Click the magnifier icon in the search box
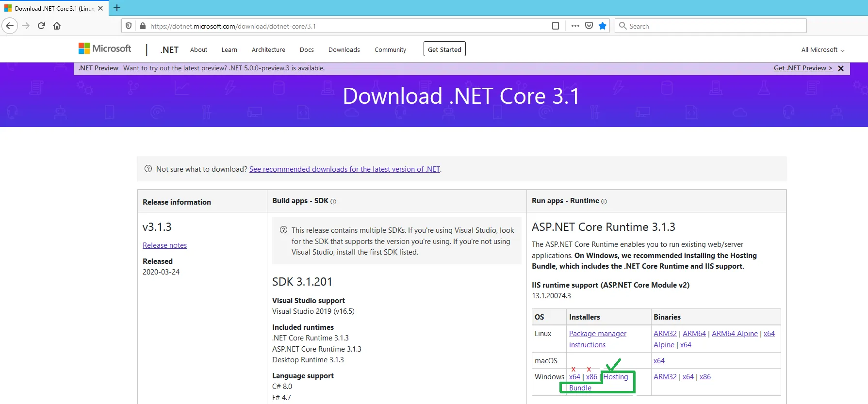Image resolution: width=868 pixels, height=404 pixels. point(623,26)
